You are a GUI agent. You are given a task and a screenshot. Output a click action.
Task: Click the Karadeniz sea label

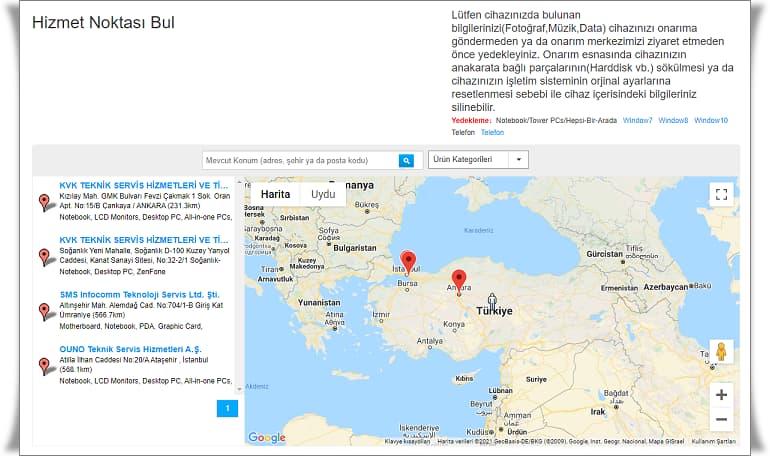point(478,230)
